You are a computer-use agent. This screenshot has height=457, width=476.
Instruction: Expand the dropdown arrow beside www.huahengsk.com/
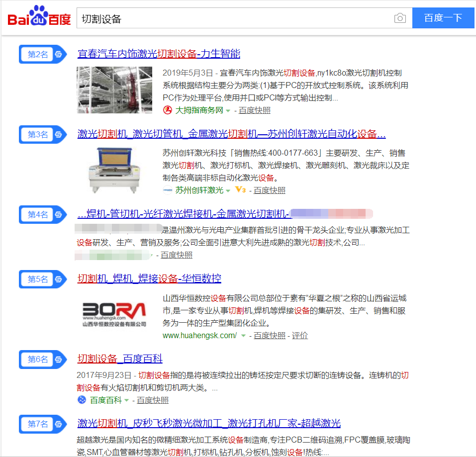coord(243,336)
